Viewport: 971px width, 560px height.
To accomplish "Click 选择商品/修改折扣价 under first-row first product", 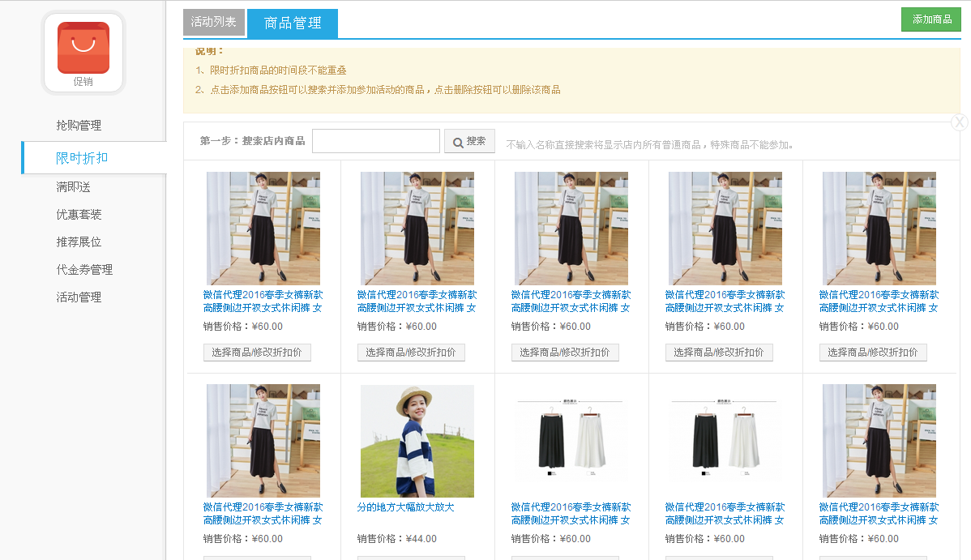I will tap(257, 353).
